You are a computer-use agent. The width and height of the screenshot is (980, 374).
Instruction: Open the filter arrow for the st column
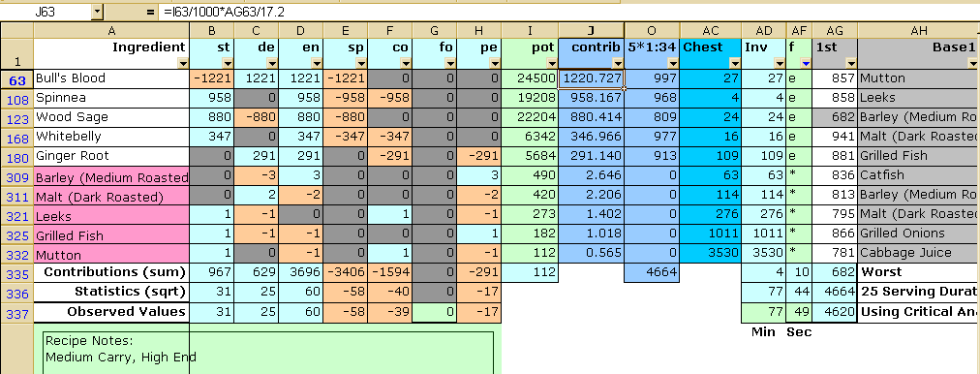[228, 63]
